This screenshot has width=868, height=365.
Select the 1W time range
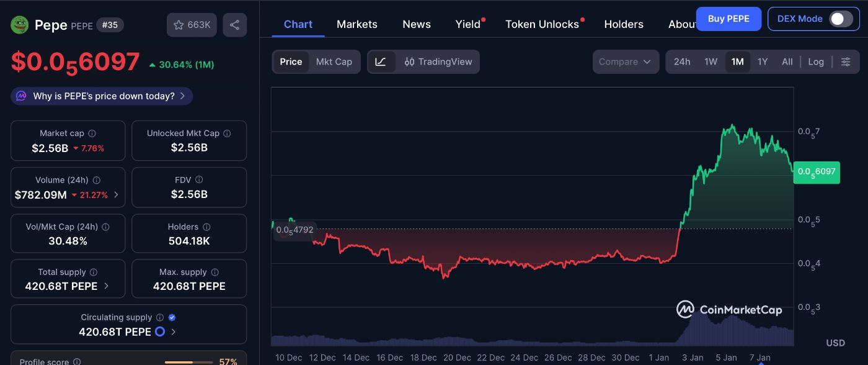pos(711,61)
